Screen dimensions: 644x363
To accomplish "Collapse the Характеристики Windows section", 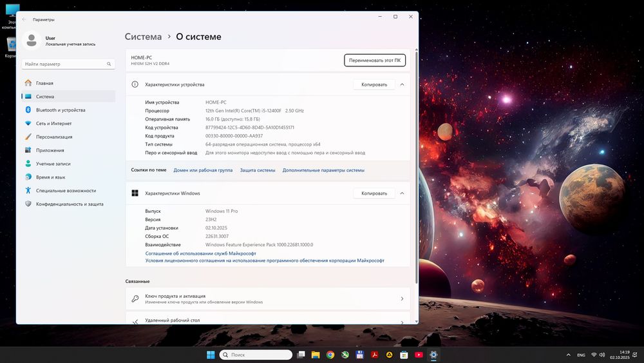I will (x=402, y=193).
